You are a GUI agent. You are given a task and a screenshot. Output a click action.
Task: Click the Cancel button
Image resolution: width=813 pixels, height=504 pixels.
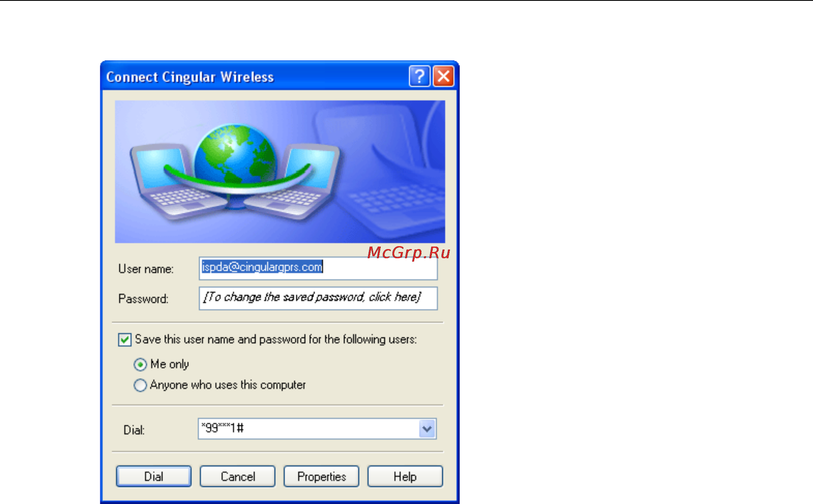click(x=237, y=476)
